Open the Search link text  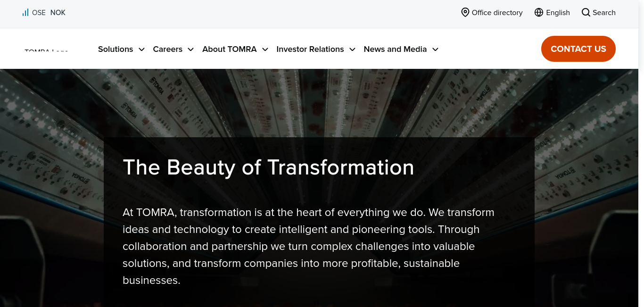coord(604,13)
